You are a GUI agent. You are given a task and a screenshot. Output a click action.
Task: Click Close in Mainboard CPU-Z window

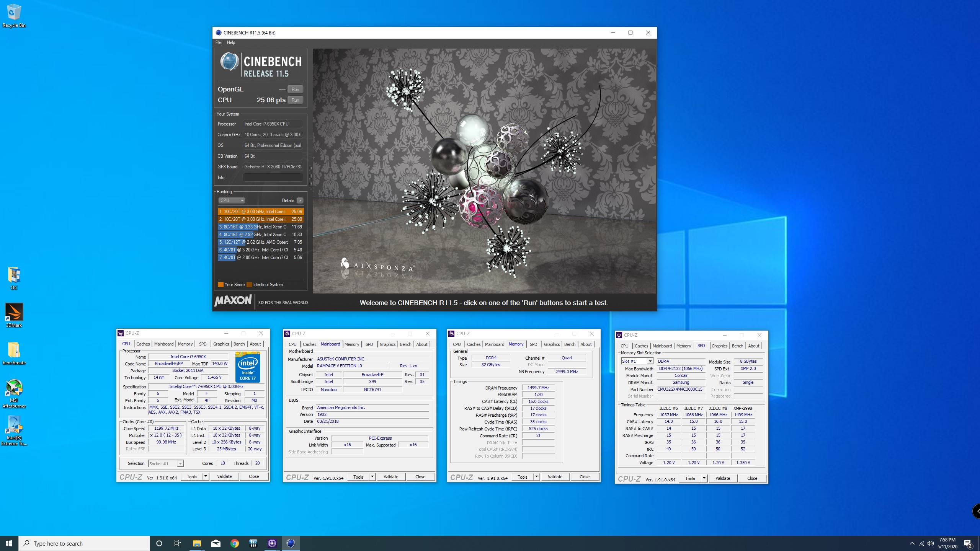(420, 477)
